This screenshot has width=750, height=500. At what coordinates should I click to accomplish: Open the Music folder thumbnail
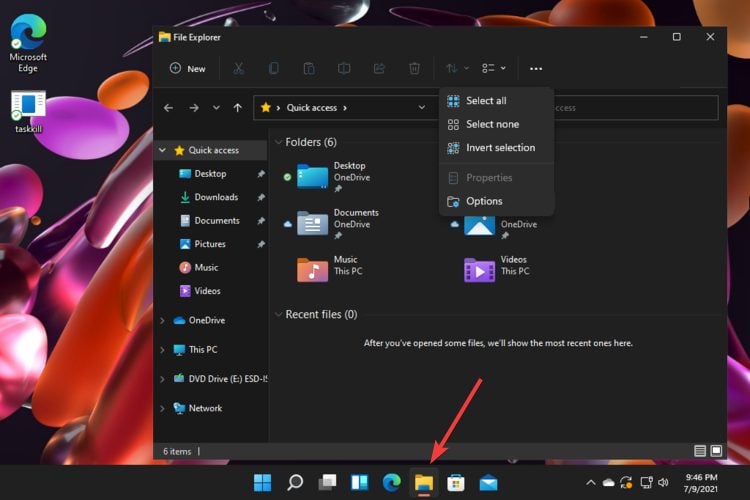click(x=313, y=270)
